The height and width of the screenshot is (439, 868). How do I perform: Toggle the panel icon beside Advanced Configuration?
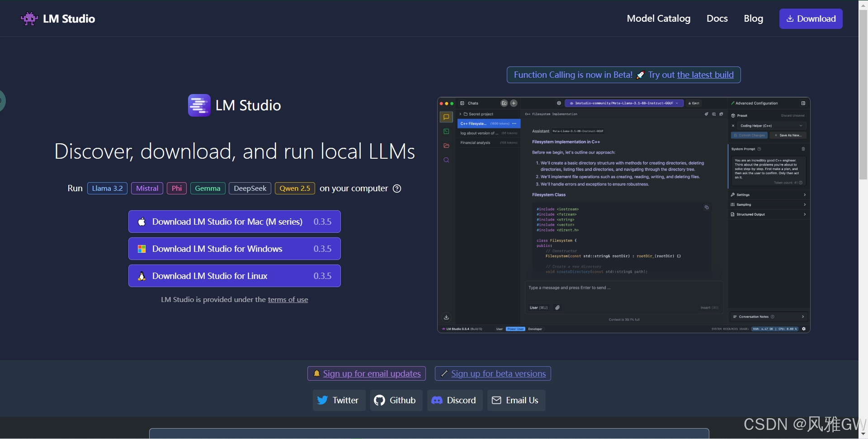click(x=803, y=103)
